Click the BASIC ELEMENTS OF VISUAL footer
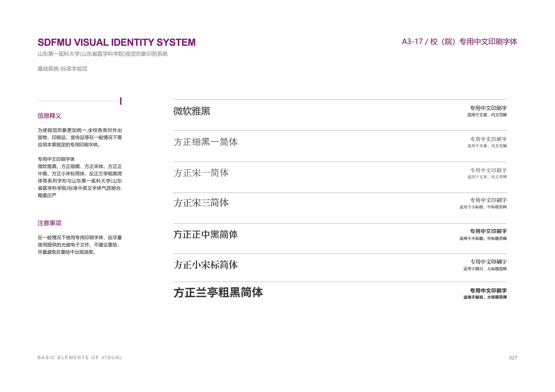The width and height of the screenshot is (555, 392). click(x=80, y=358)
